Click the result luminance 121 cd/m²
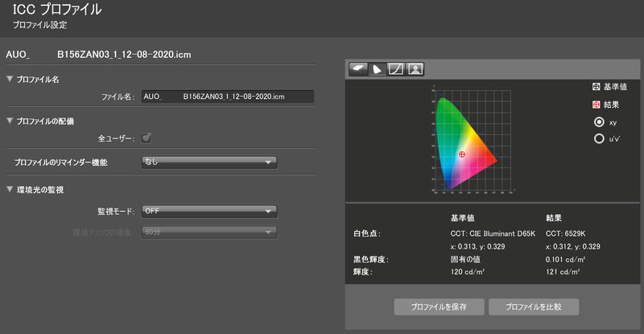The height and width of the screenshot is (334, 644). click(x=563, y=271)
